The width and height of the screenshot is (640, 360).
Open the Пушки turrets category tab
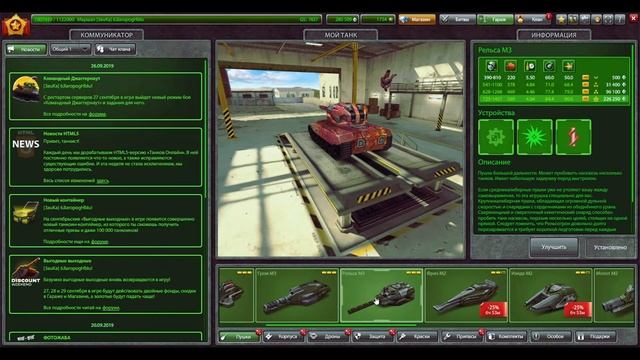(x=240, y=337)
